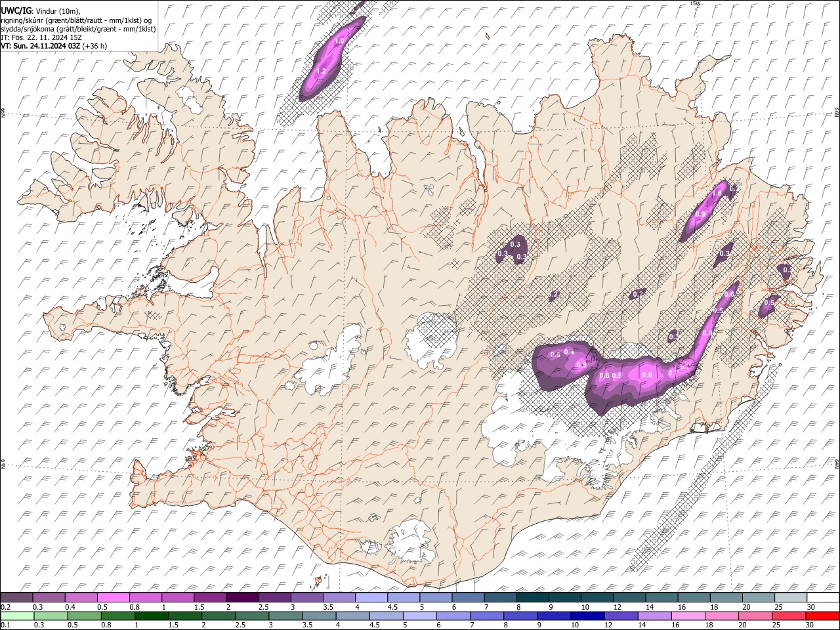Click the bottom legend row 1 dark green swatch
Screen dimensions: 840x630
pos(152,616)
